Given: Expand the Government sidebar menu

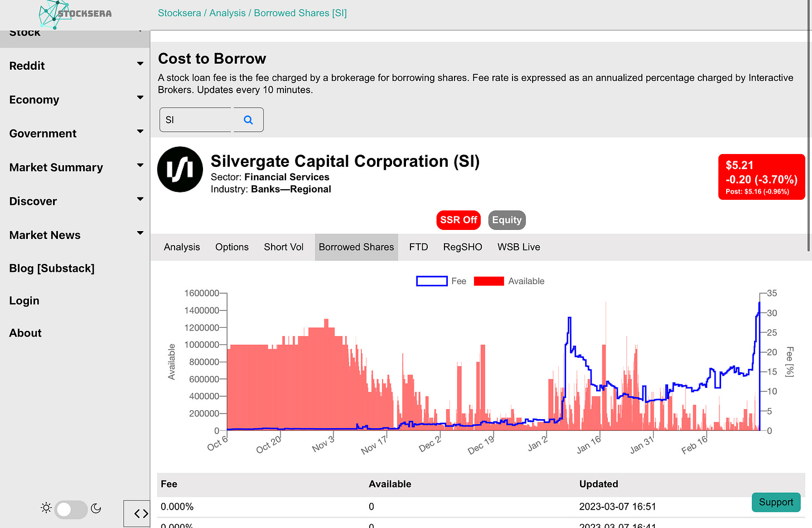Looking at the screenshot, I should coord(75,133).
